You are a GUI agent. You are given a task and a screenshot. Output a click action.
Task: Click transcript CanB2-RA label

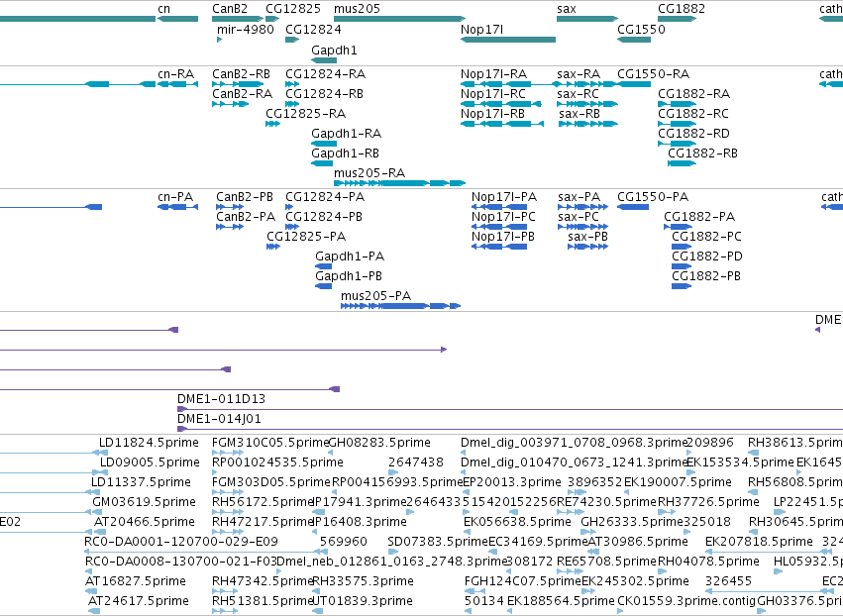coord(242,93)
